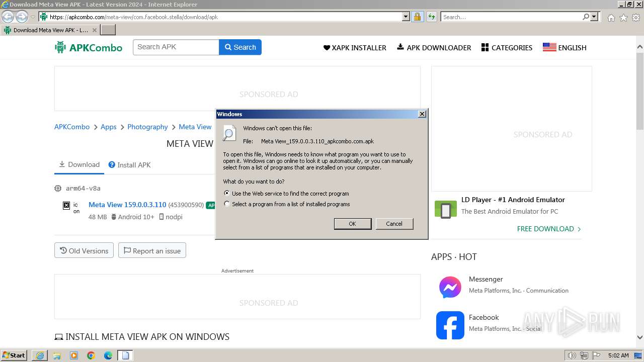Click the LD Player emulator icon
This screenshot has width=644, height=362.
[x=446, y=210]
